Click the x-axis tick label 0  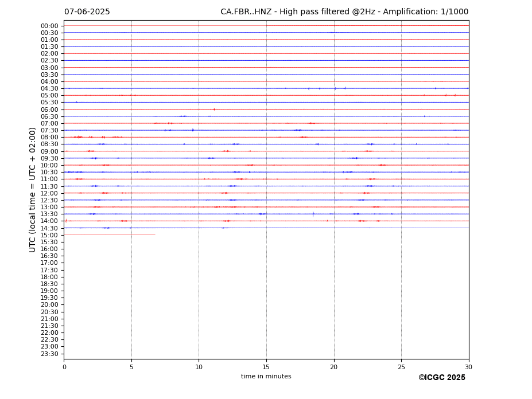click(64, 367)
